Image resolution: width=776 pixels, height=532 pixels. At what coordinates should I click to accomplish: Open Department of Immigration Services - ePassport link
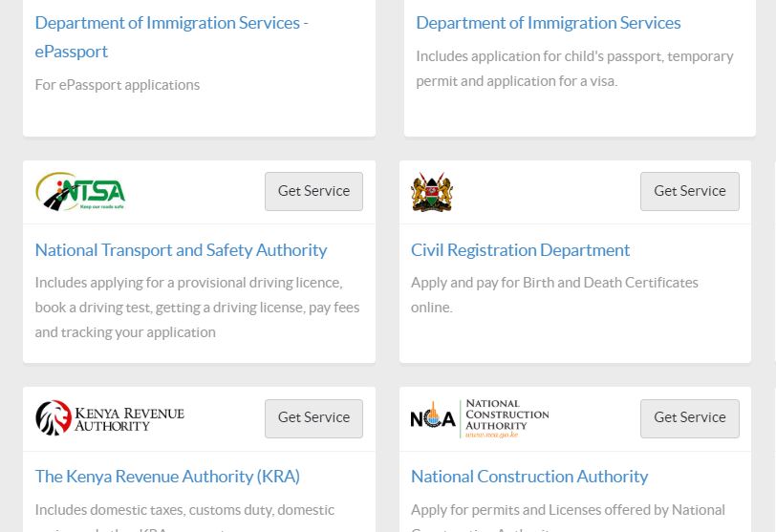point(171,37)
